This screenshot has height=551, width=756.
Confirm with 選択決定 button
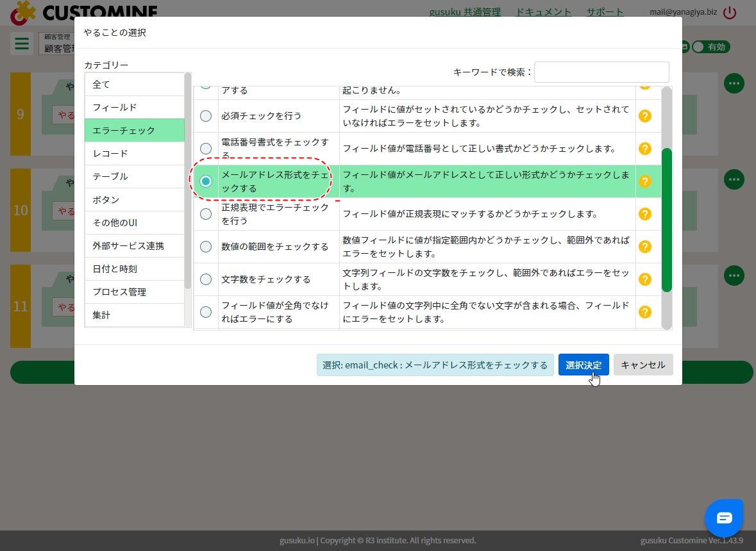coord(584,365)
